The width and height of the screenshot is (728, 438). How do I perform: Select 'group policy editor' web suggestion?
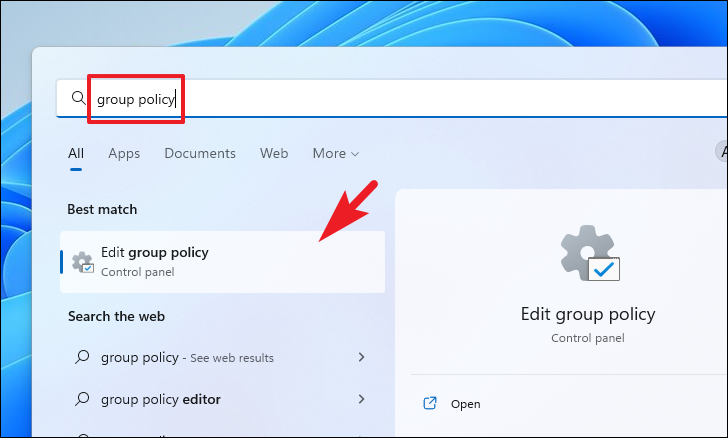pyautogui.click(x=221, y=399)
